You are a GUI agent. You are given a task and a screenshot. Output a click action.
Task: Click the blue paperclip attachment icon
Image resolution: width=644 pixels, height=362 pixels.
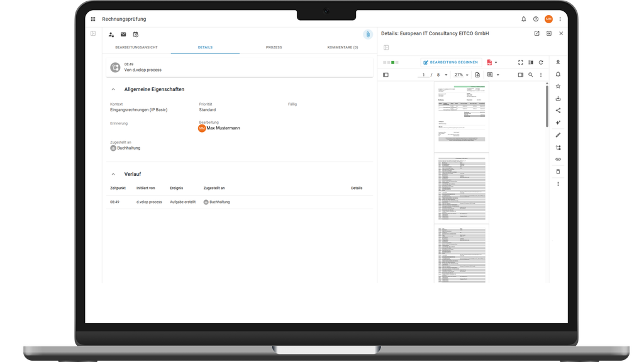click(368, 35)
